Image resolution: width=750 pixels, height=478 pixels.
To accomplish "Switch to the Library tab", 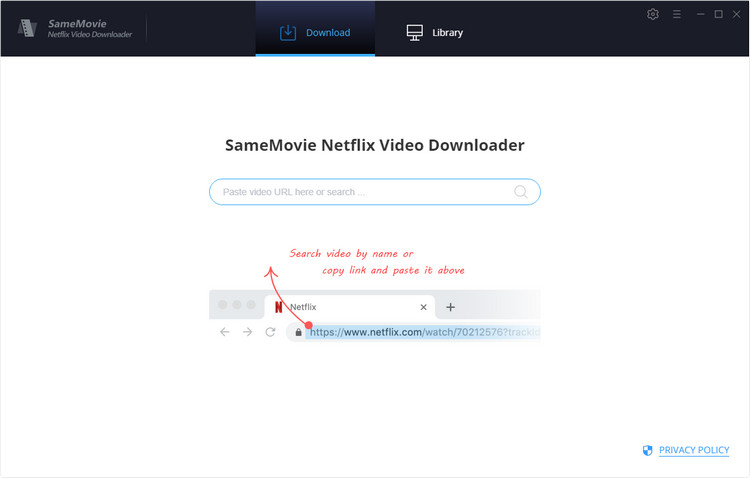I will coord(434,33).
